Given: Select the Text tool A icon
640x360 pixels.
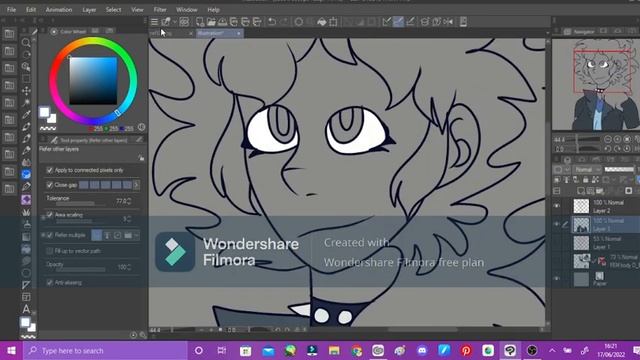Looking at the screenshot, I should [x=26, y=309].
